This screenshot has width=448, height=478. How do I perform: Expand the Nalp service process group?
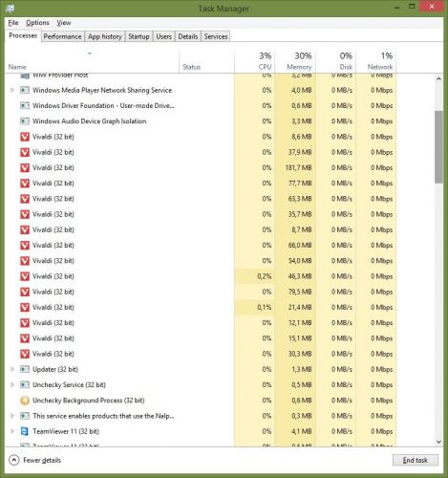tap(12, 416)
